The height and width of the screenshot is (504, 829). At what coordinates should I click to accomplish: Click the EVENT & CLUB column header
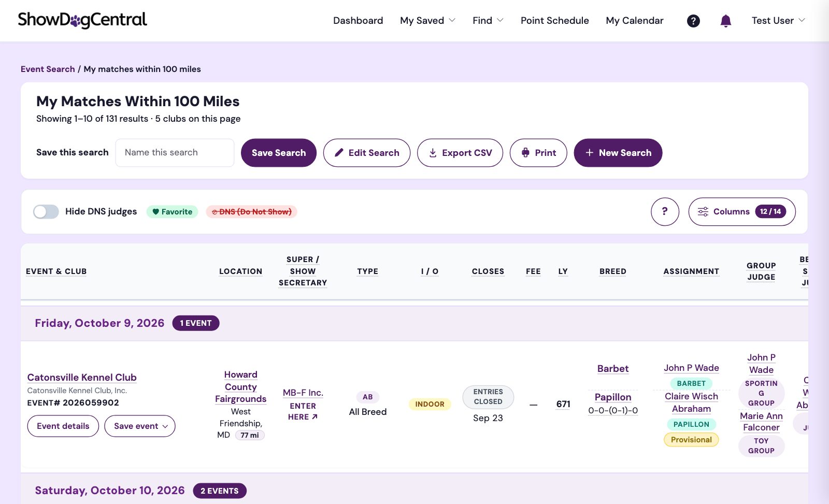tap(56, 271)
